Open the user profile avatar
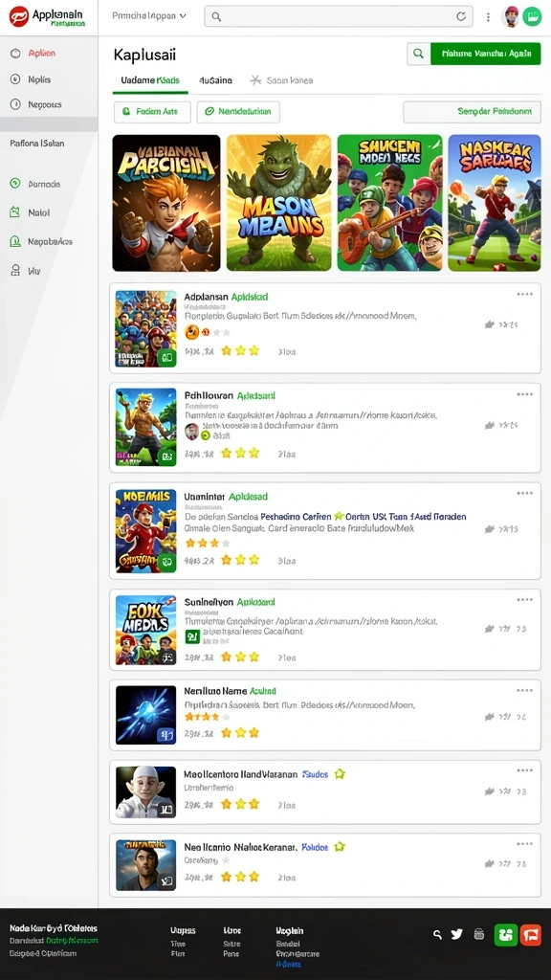The height and width of the screenshot is (980, 551). 511,16
